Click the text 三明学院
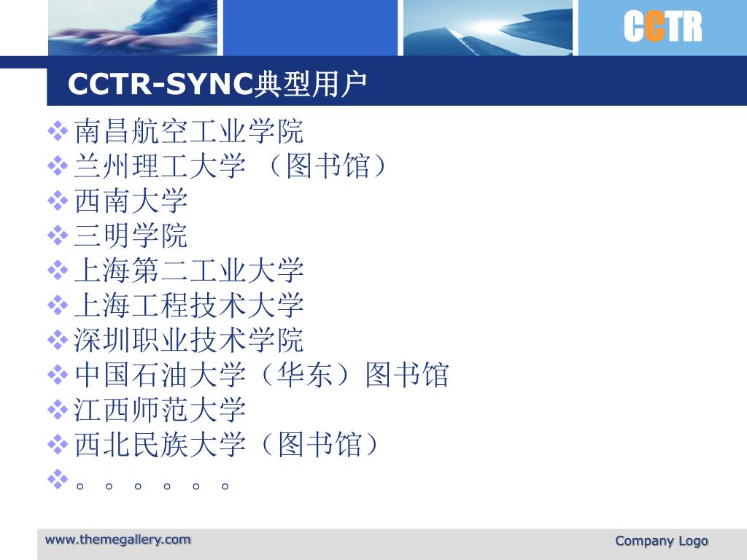747x560 pixels. click(131, 236)
